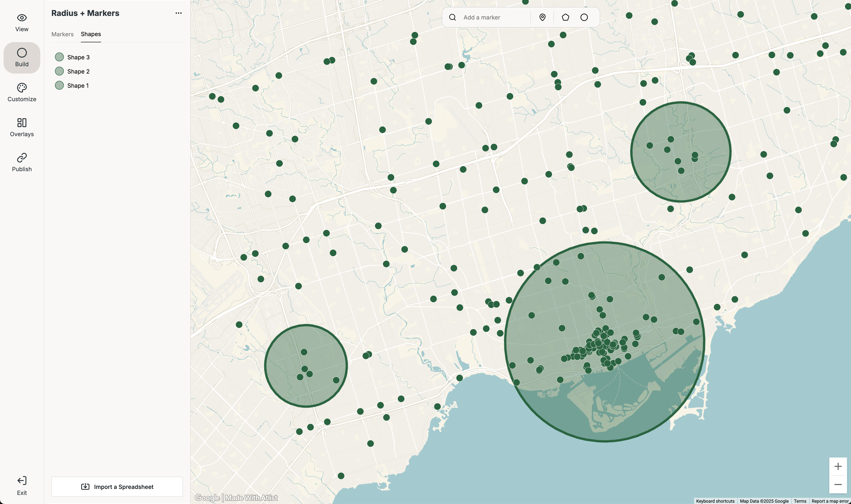The image size is (851, 504).
Task: Zoom in with the plus button
Action: (838, 466)
